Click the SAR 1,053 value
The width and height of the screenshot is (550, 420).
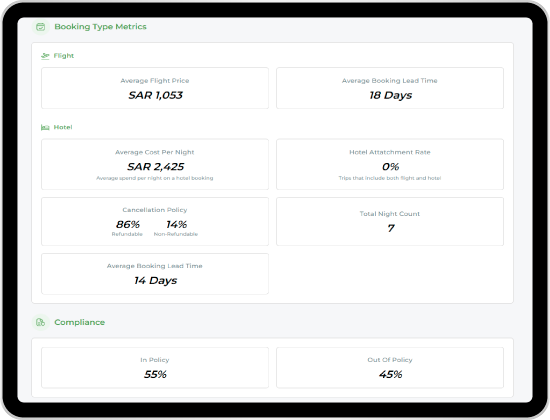tap(155, 95)
